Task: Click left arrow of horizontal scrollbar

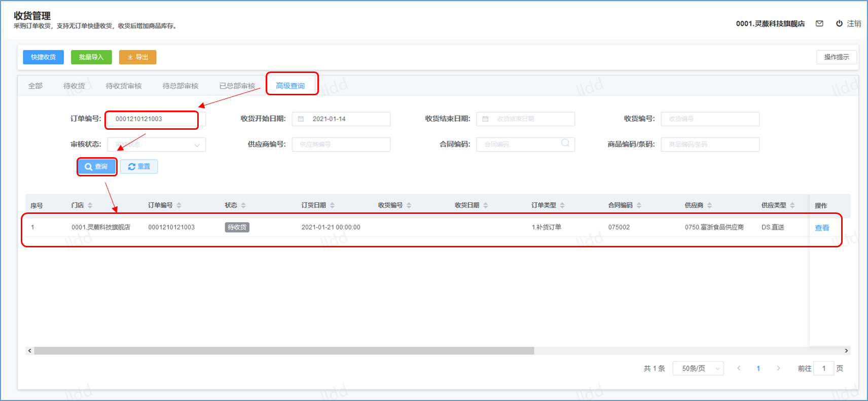Action: 30,351
